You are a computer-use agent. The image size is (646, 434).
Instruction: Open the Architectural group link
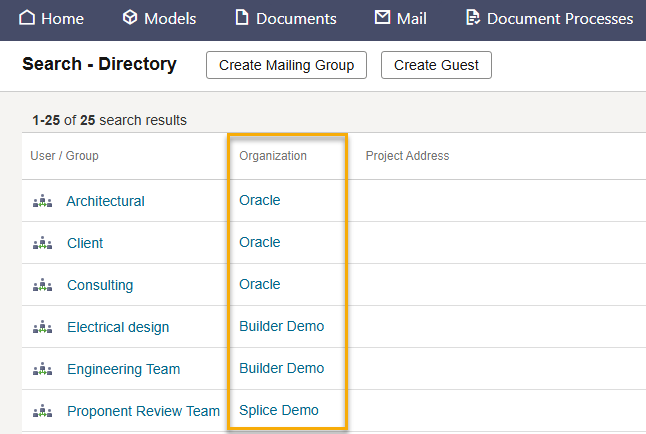pyautogui.click(x=105, y=201)
